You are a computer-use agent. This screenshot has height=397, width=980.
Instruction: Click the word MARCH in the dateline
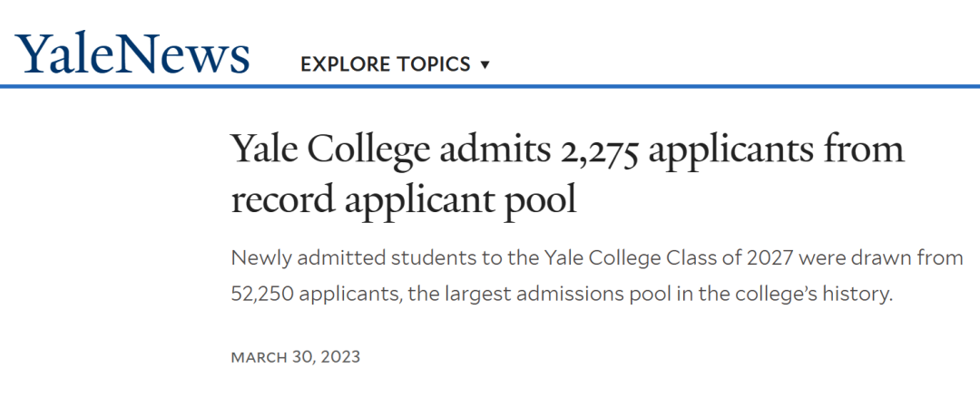258,357
